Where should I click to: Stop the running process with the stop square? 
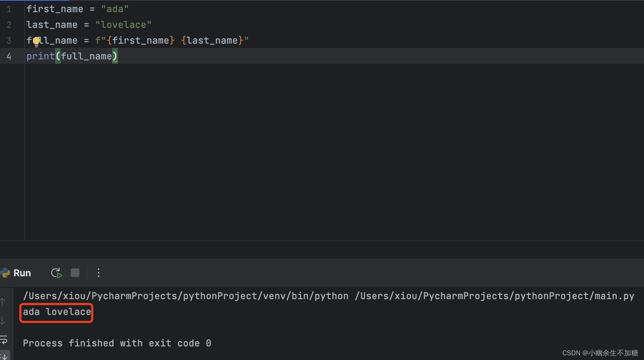click(75, 273)
